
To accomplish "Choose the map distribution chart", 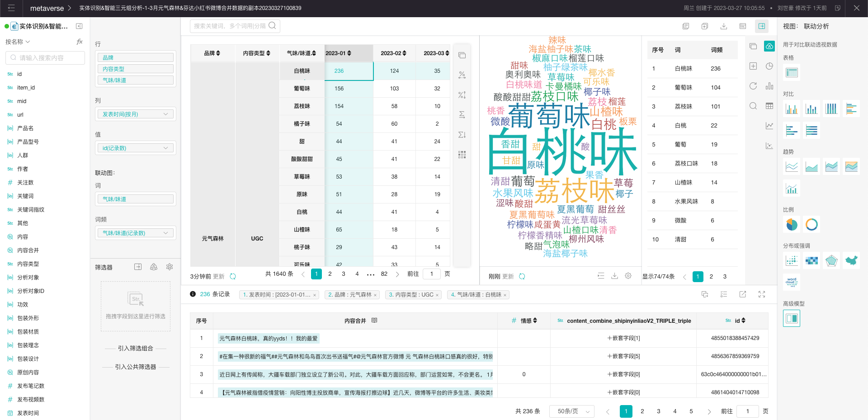I will click(851, 260).
